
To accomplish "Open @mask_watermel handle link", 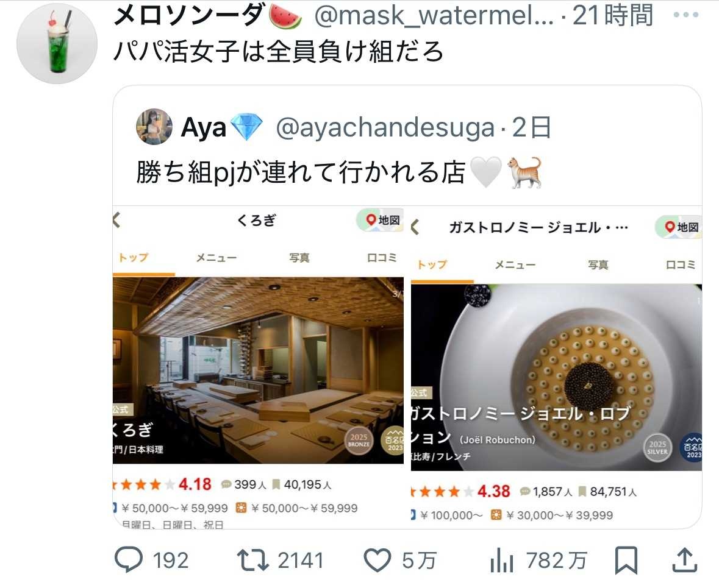I will [434, 15].
